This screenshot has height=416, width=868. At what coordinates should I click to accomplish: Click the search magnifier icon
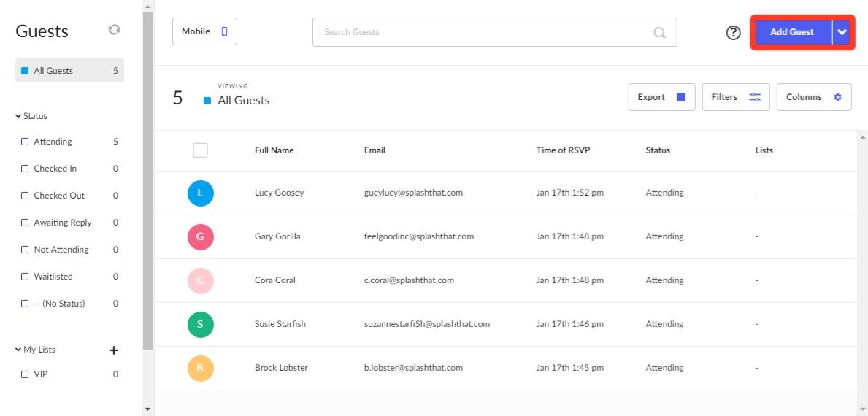click(x=659, y=33)
